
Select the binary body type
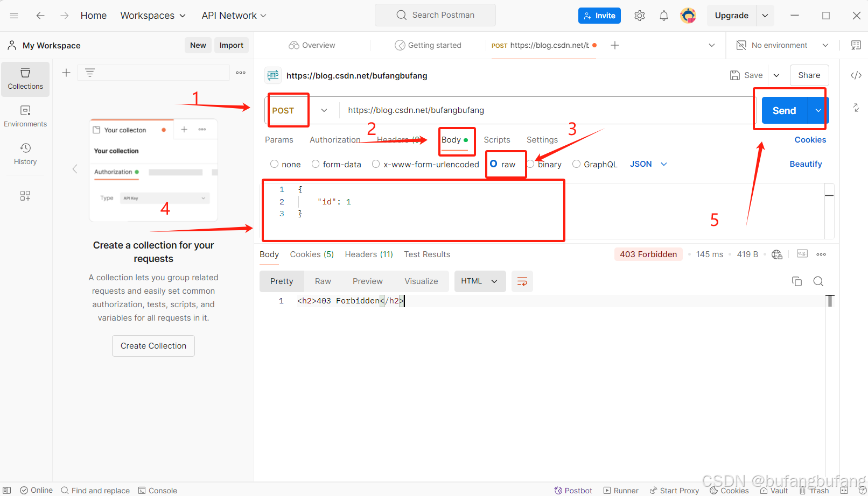(x=531, y=164)
